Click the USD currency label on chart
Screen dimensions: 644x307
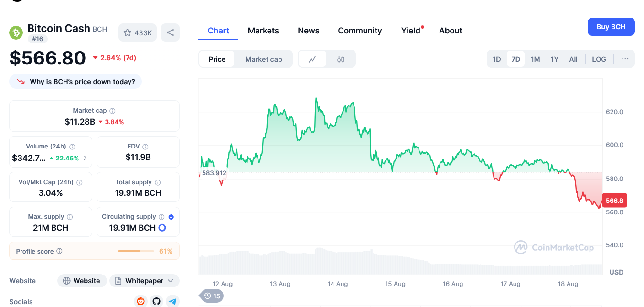(616, 272)
